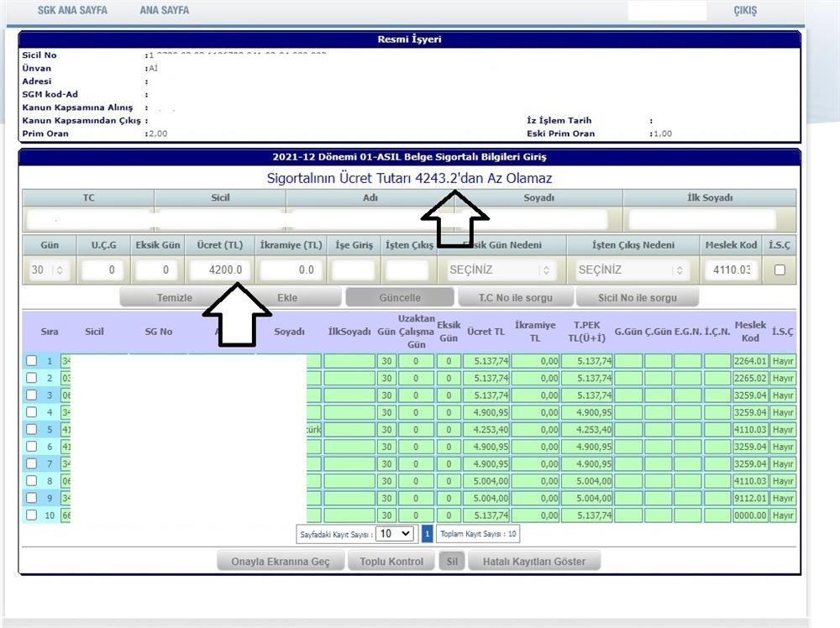Expand the İşten Çıkış Nedeni dropdown
This screenshot has width=840, height=628.
[633, 270]
